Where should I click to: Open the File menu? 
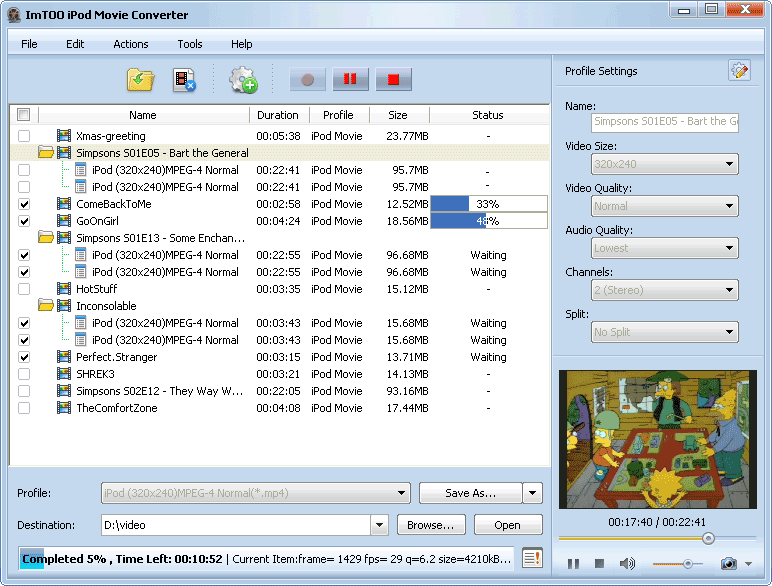[x=29, y=44]
